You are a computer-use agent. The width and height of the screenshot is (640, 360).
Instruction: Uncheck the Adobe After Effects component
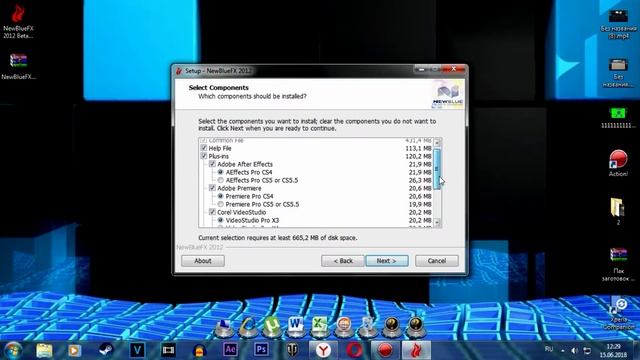212,164
